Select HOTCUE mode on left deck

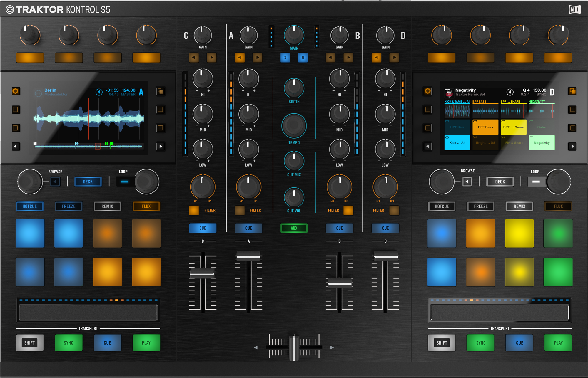click(x=30, y=206)
